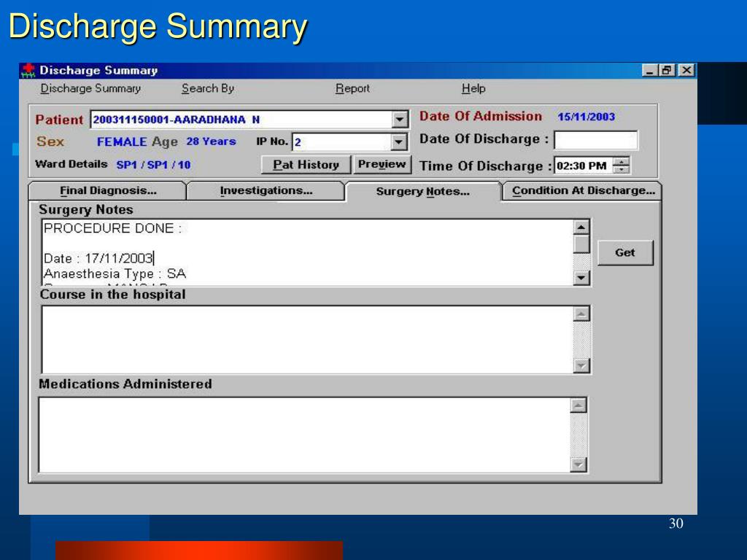This screenshot has width=747, height=560.
Task: Click Medications Administered scrollbar up arrow
Action: 578,405
